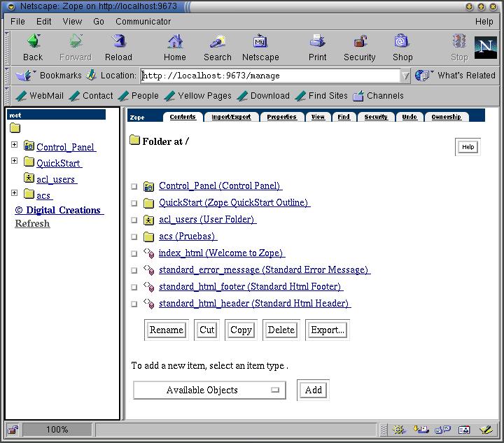Screen dimensions: 504x443
Task: Switch to the Import/Export tab
Action: [x=231, y=117]
